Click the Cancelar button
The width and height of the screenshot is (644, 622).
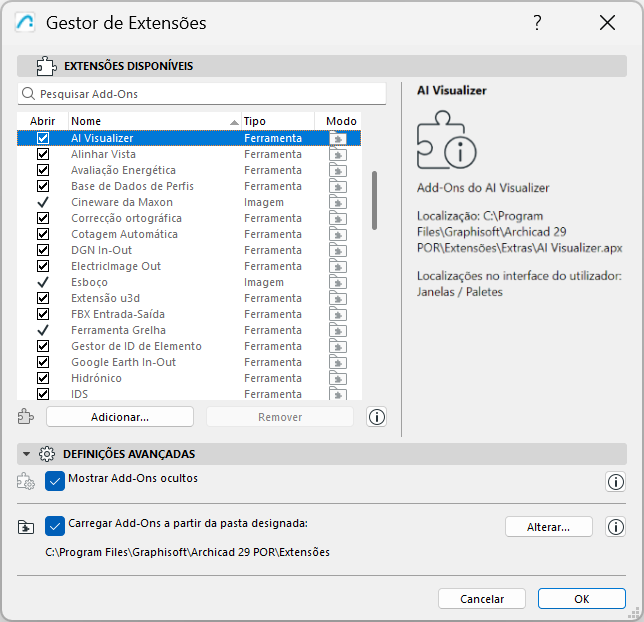click(482, 598)
